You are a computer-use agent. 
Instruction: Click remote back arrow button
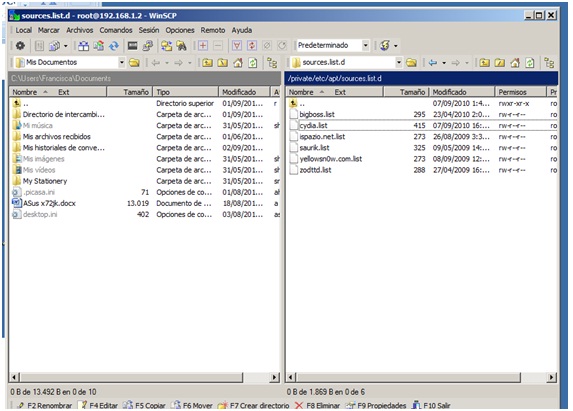433,63
